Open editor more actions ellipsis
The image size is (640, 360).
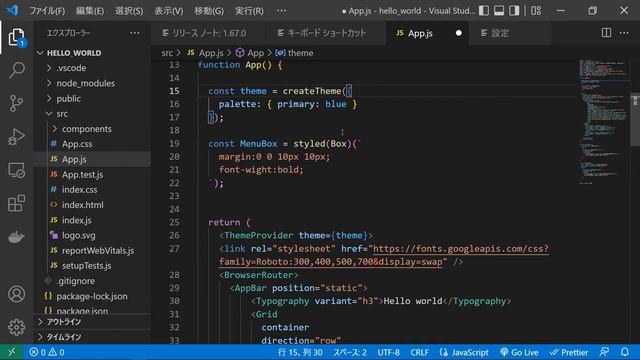[624, 33]
